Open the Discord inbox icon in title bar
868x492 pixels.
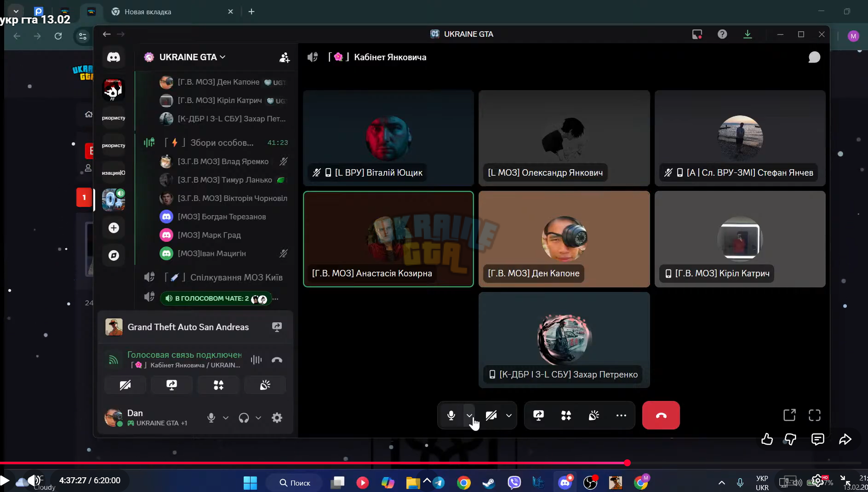697,34
